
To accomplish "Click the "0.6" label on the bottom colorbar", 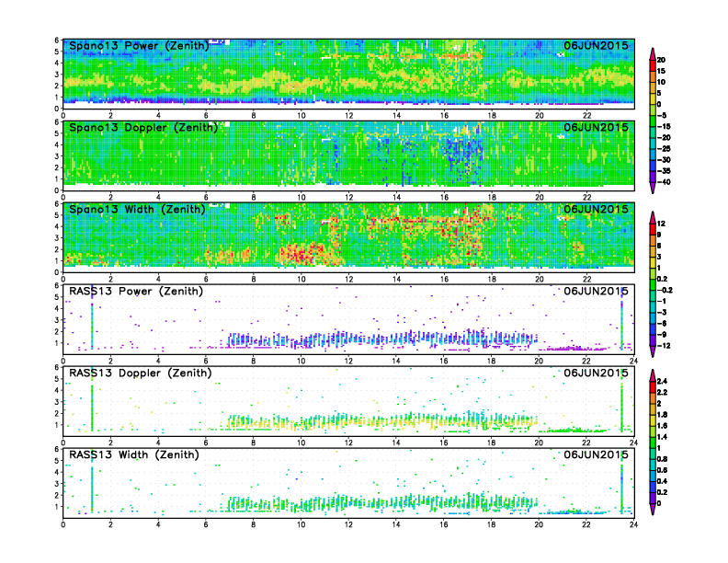I will tap(662, 470).
